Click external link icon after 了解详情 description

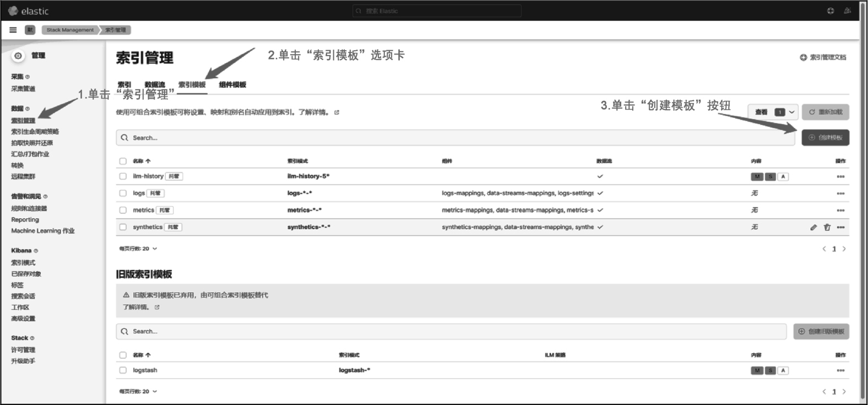337,112
